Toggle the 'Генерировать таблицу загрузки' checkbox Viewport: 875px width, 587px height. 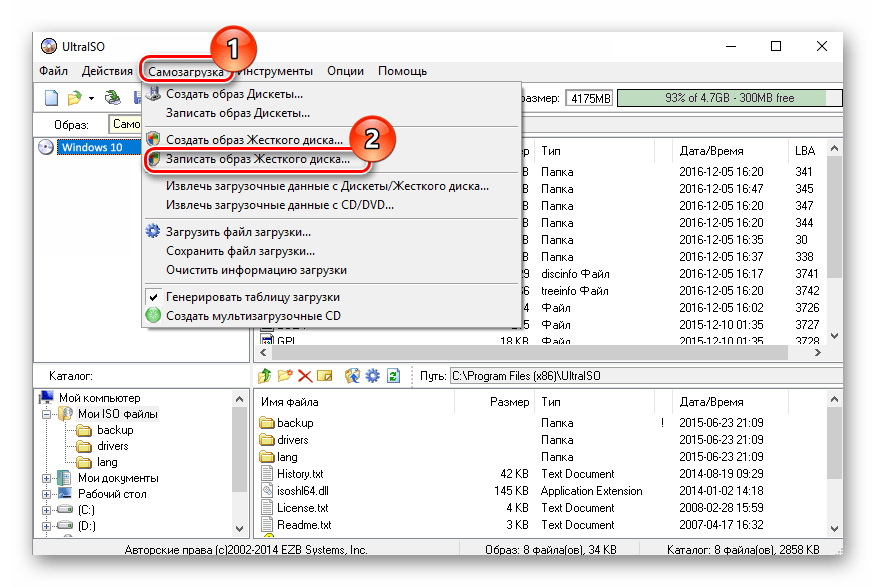click(153, 296)
